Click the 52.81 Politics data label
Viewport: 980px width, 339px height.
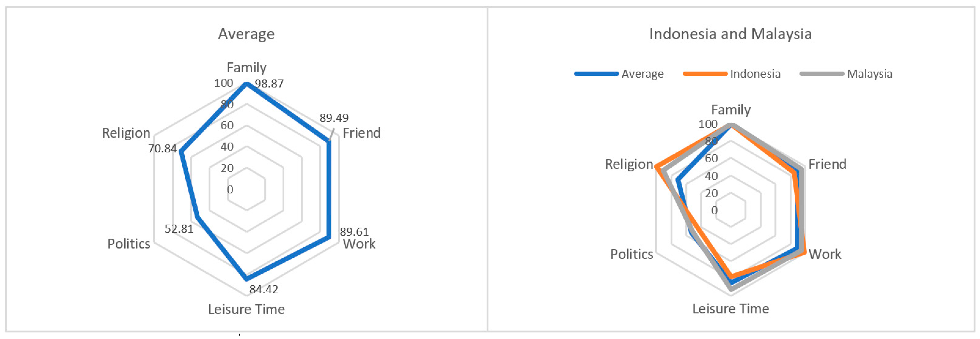(x=179, y=229)
